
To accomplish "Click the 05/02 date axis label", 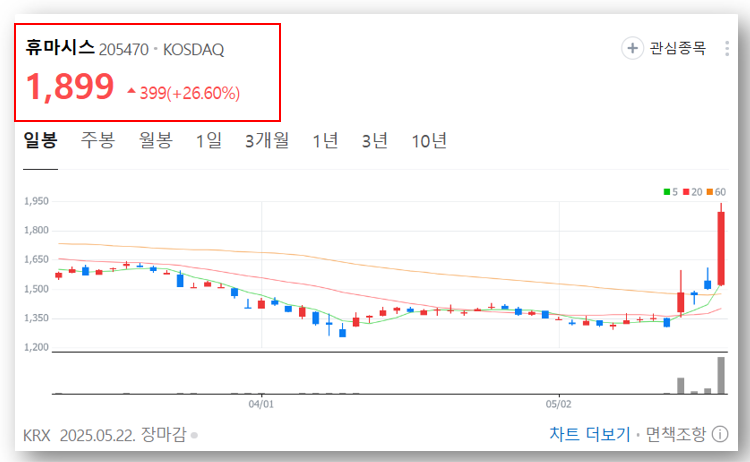I will tap(559, 404).
